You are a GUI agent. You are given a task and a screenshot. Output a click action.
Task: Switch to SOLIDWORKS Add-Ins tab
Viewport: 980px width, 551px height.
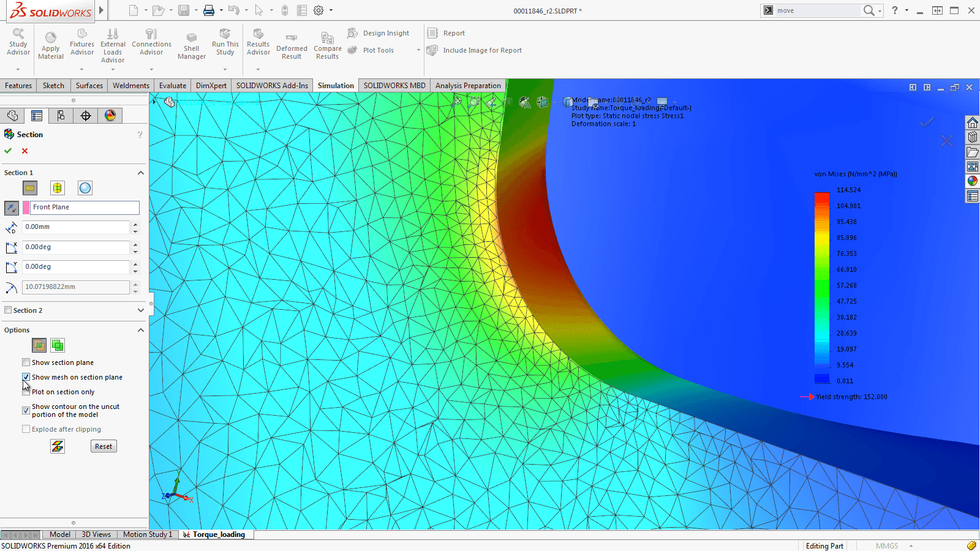[272, 86]
